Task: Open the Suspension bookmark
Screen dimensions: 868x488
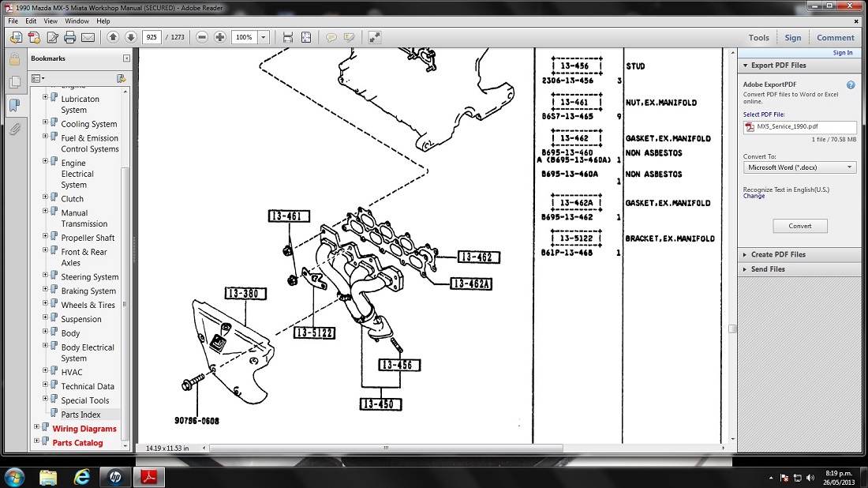Action: (x=81, y=319)
